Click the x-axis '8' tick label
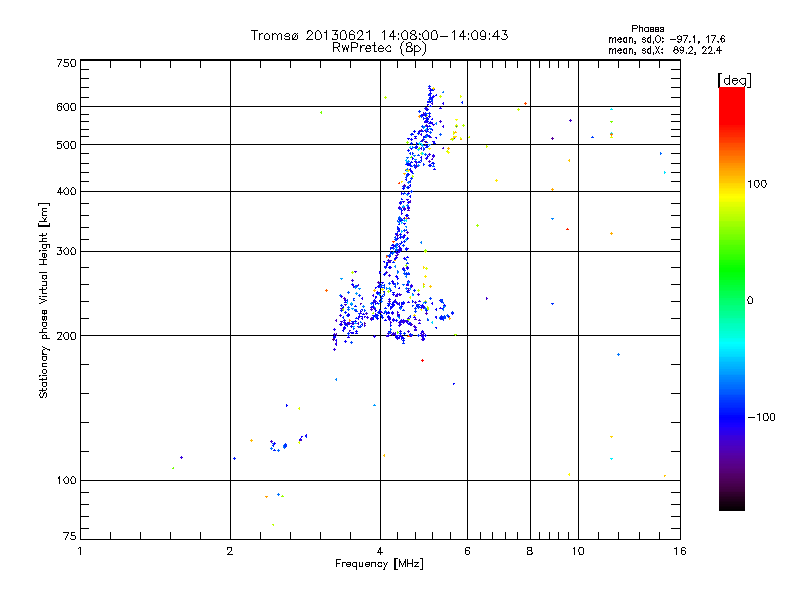800x600 pixels. tap(530, 551)
